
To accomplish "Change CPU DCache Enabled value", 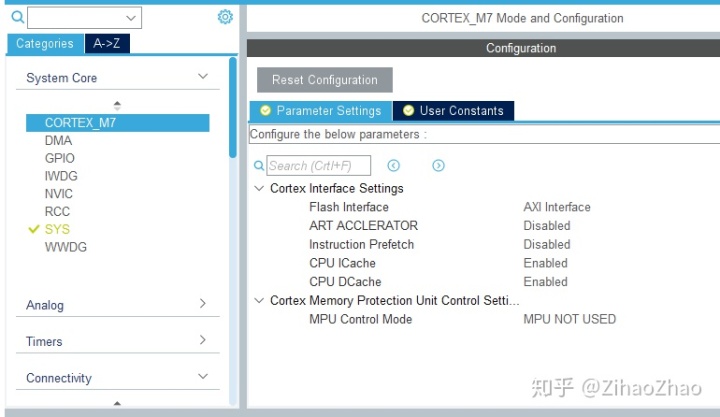I will pyautogui.click(x=546, y=282).
